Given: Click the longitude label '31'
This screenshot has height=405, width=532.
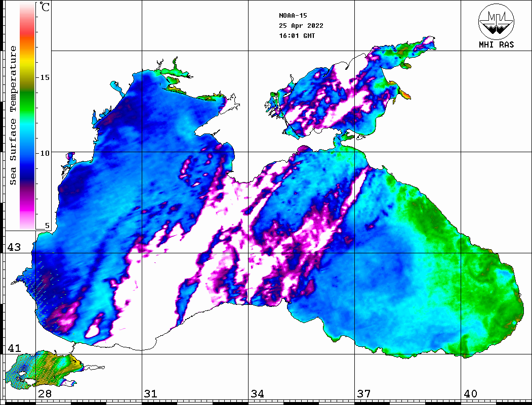Looking at the screenshot, I should [x=151, y=394].
